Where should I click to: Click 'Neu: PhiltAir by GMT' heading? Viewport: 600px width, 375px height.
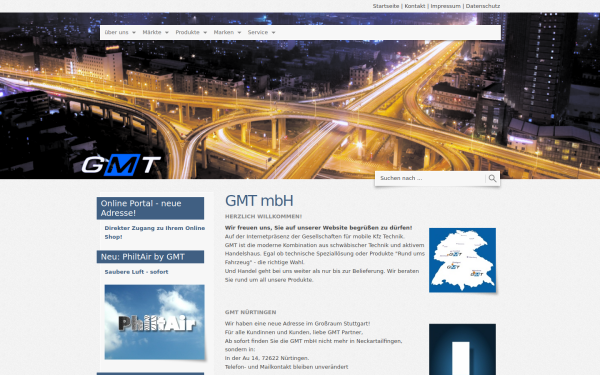coord(150,257)
